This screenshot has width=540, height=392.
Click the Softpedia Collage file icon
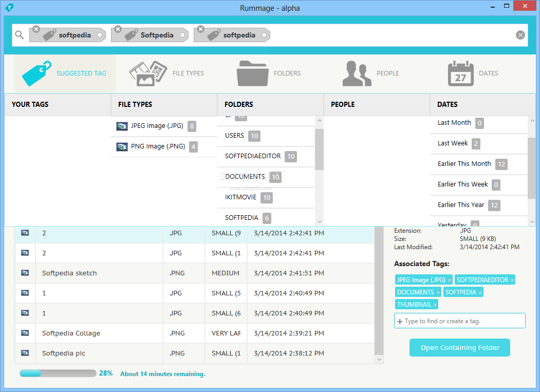click(x=25, y=333)
